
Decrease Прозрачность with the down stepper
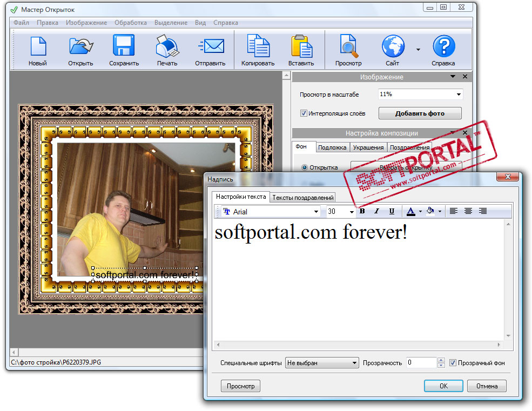click(441, 366)
